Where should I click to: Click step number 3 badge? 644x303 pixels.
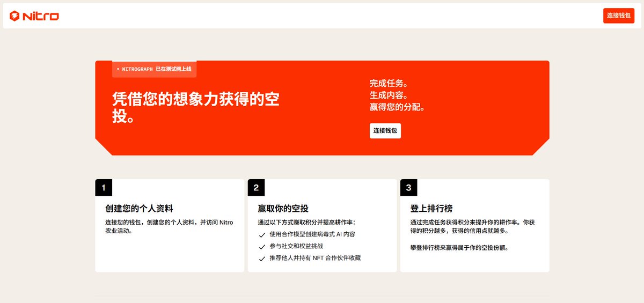point(408,188)
